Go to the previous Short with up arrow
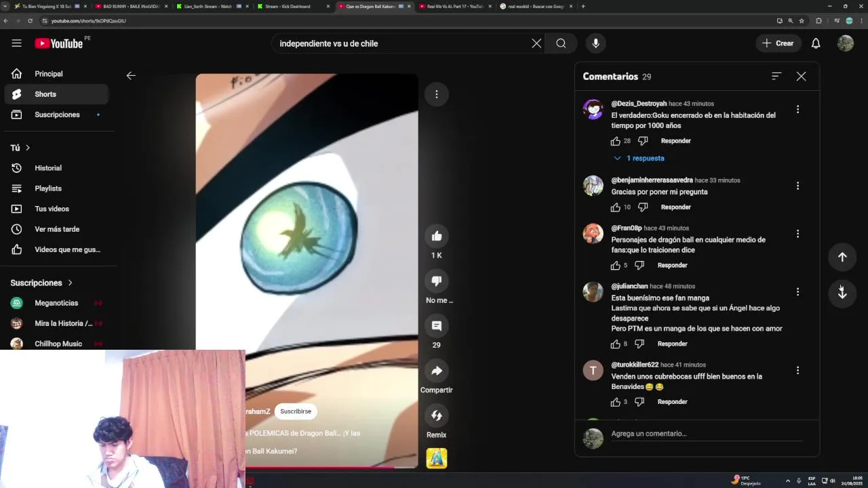The height and width of the screenshot is (488, 868). [842, 257]
